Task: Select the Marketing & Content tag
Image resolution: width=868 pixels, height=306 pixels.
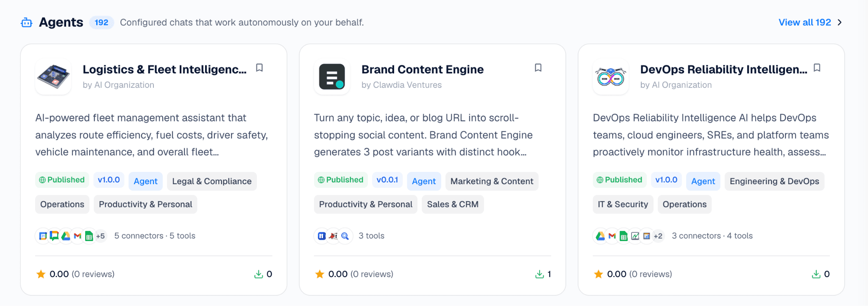Action: pos(492,181)
